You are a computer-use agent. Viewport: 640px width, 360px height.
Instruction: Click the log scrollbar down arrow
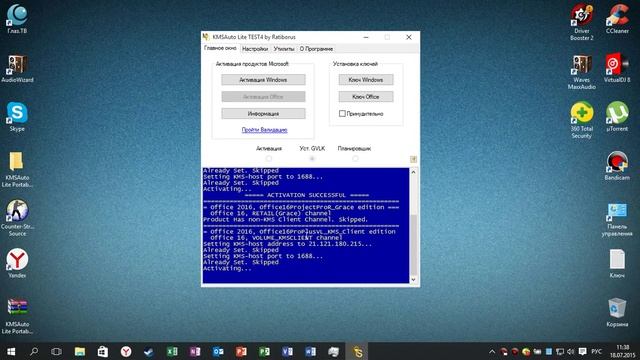pyautogui.click(x=413, y=279)
